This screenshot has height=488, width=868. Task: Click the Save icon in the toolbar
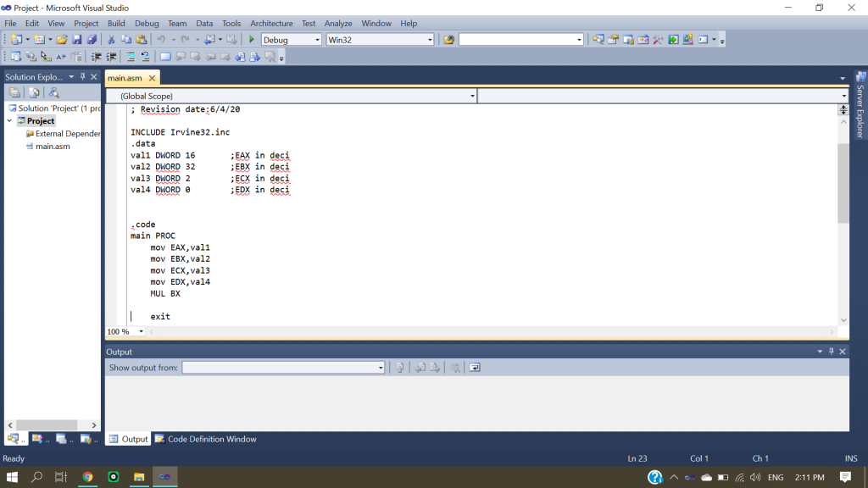[77, 40]
